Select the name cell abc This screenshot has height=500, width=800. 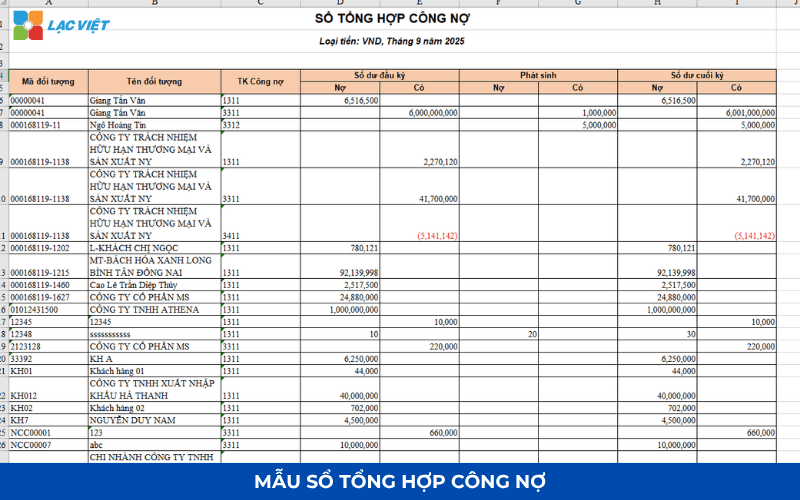[x=155, y=445]
